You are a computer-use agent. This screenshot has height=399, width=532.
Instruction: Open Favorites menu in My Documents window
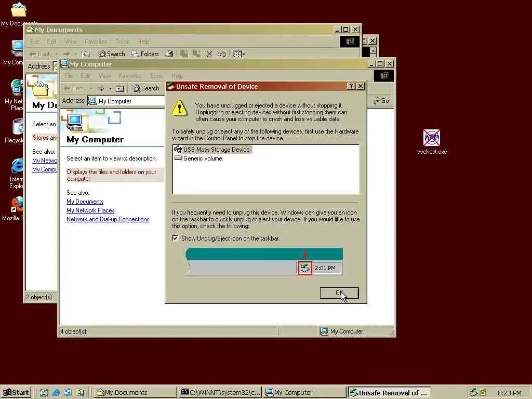96,42
